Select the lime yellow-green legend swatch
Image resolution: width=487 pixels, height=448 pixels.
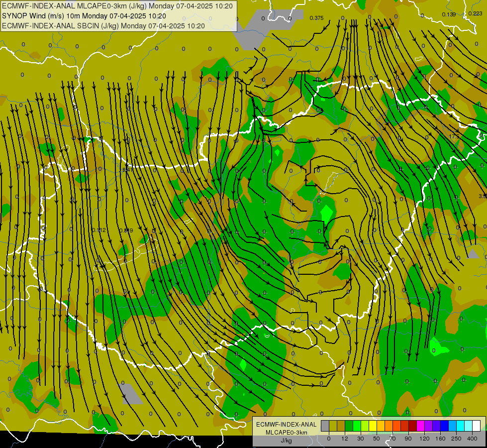(x=365, y=426)
